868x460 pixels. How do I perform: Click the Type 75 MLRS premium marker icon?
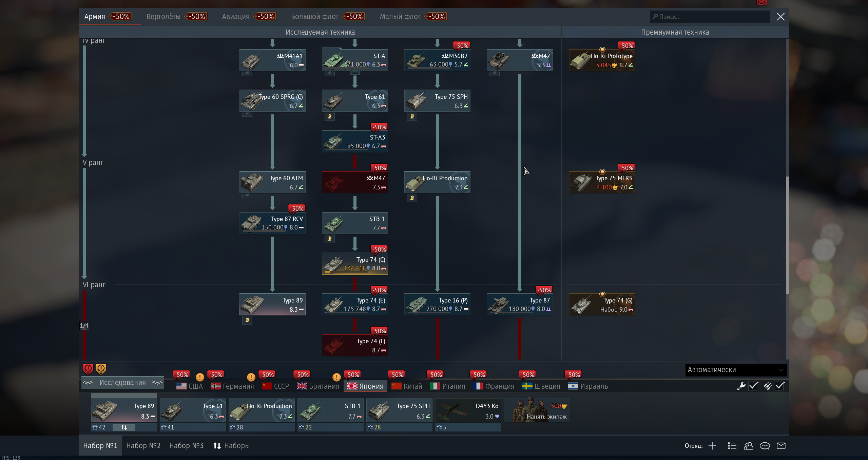(x=602, y=172)
